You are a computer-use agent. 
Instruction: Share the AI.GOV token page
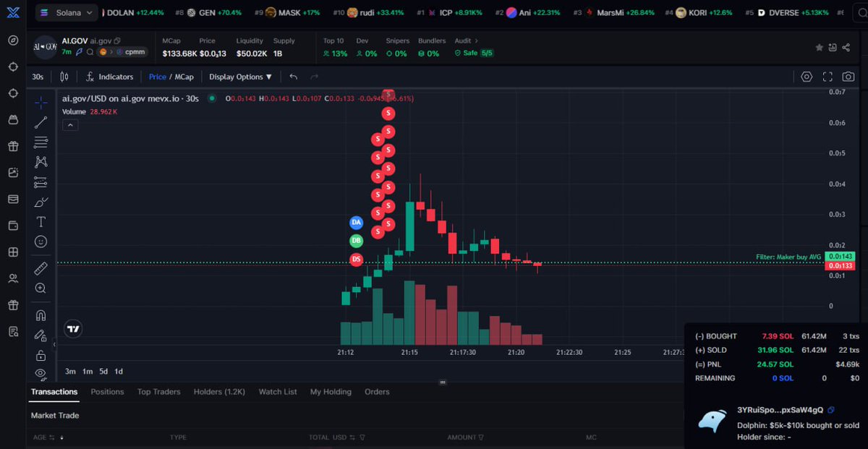tap(846, 48)
